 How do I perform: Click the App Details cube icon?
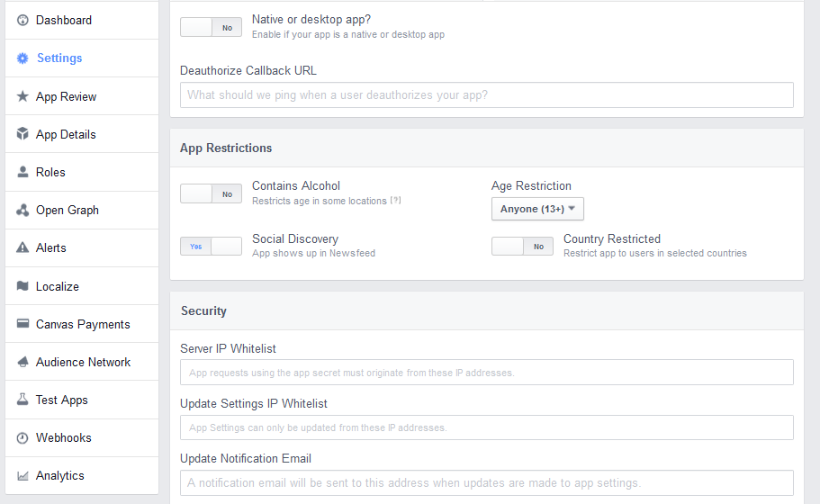23,134
